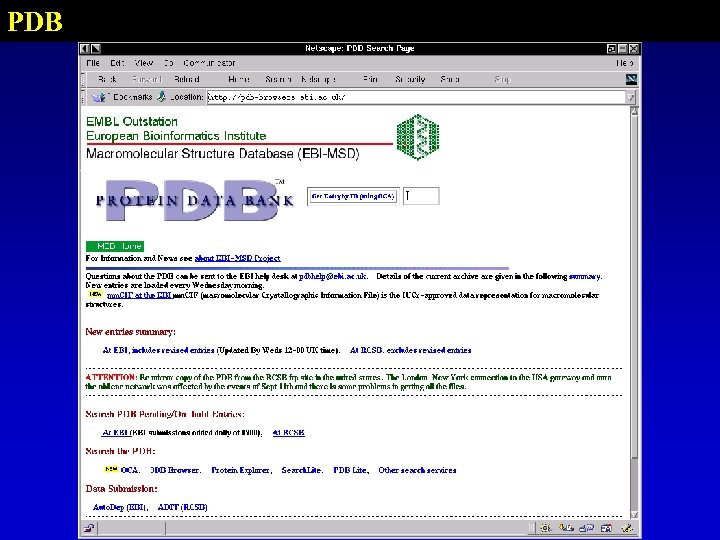Open the Protein Explorer link
Viewport: 720px width, 540px height.
coord(241,470)
